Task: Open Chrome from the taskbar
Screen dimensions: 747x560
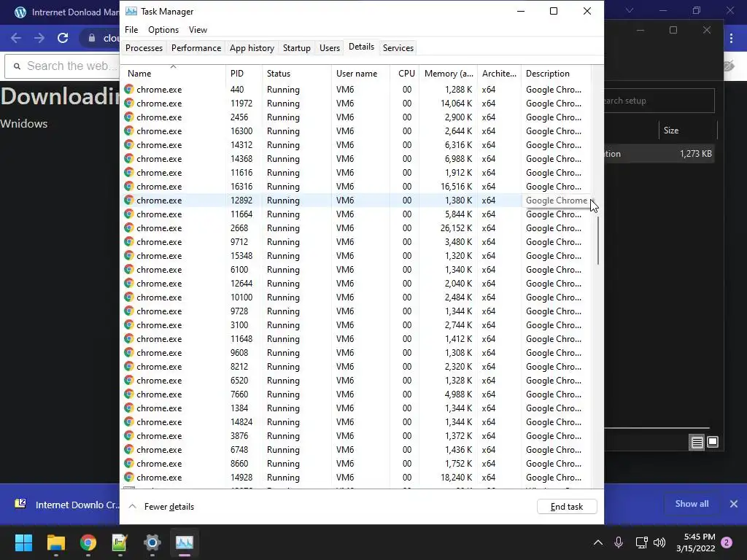Action: point(88,542)
